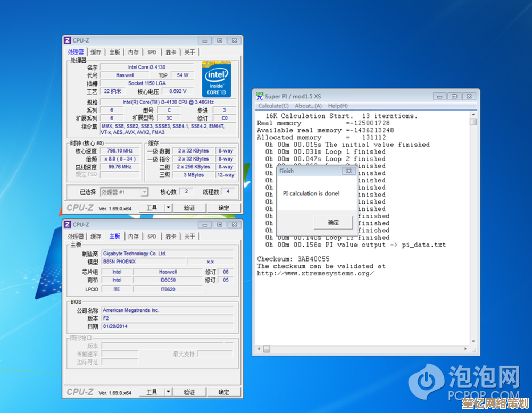Image resolution: width=532 pixels, height=413 pixels.
Task: Expand 工具 dropdown arrow in mainboard window
Action: (x=168, y=392)
